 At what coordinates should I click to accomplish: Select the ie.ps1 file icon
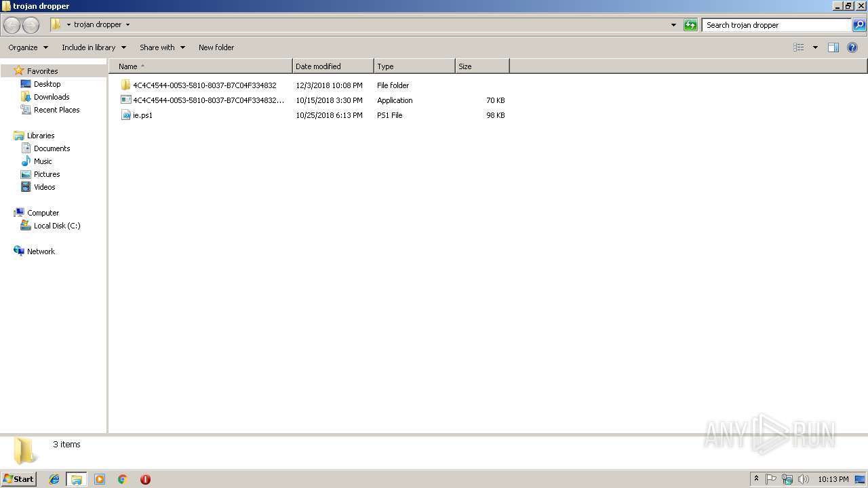click(125, 115)
